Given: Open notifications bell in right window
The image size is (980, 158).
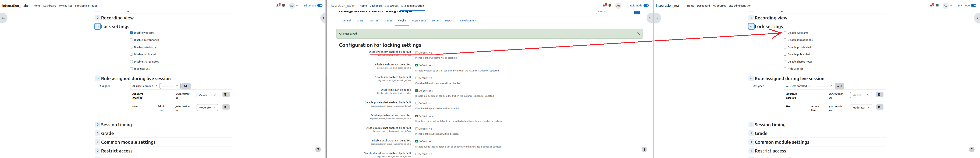Looking at the screenshot, I should 931,6.
